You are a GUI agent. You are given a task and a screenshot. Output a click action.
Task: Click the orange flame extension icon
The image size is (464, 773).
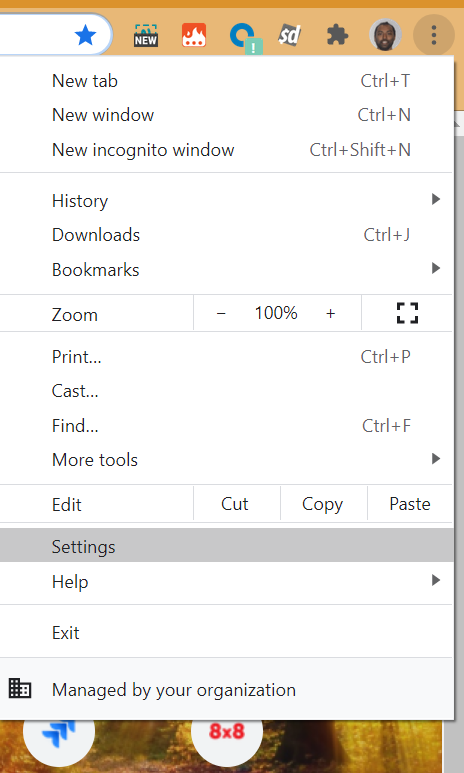[x=194, y=35]
